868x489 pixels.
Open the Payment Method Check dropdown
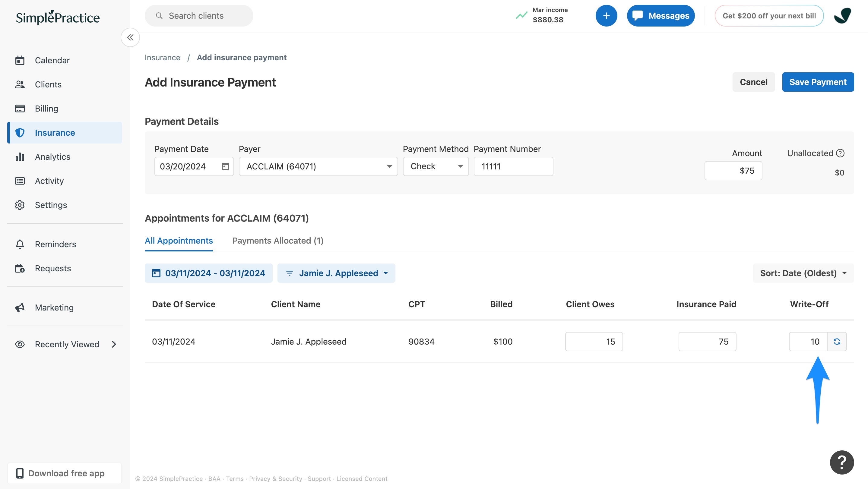pos(436,166)
